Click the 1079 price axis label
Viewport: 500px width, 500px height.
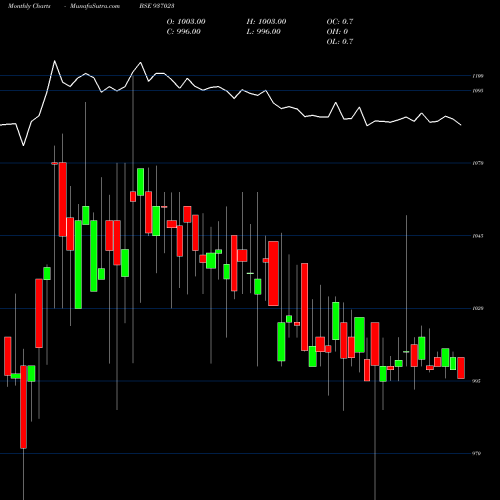tap(478, 163)
